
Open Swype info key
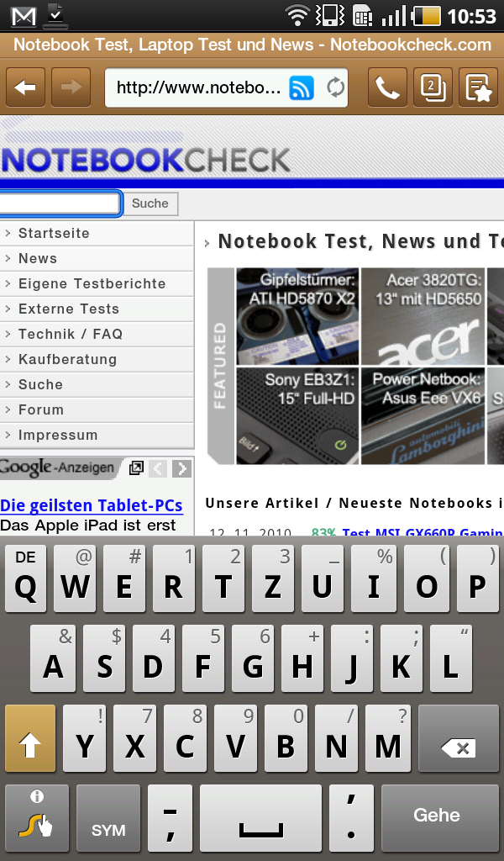point(37,817)
